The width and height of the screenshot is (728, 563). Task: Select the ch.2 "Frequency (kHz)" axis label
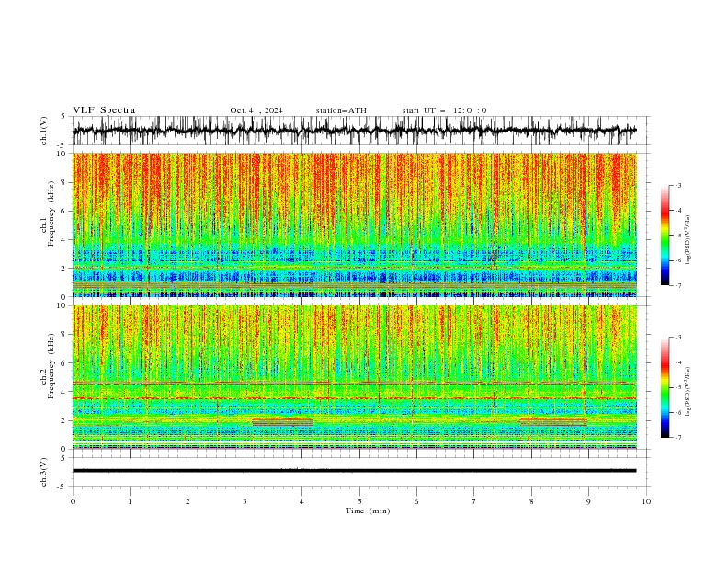point(51,366)
